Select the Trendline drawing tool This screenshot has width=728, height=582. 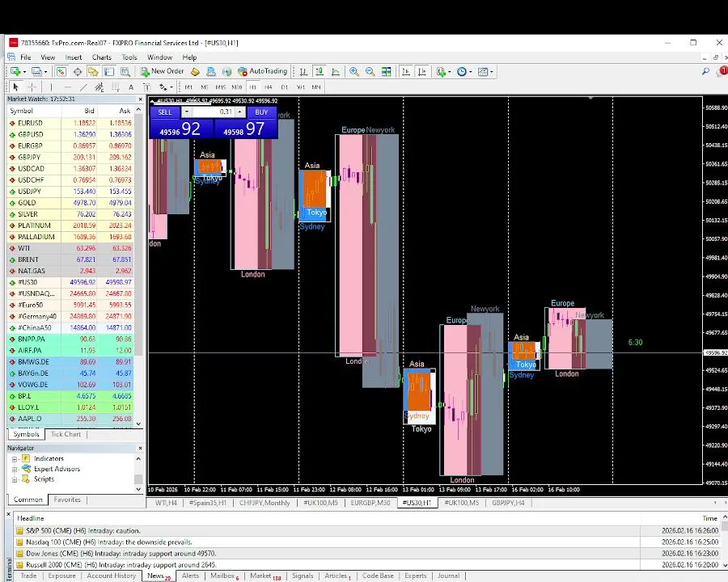pos(83,86)
